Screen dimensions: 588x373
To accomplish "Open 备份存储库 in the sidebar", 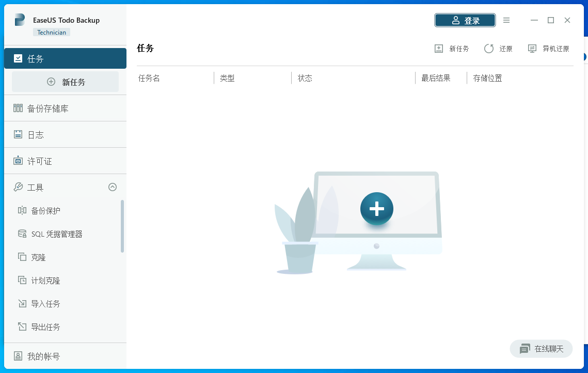I will pos(65,108).
